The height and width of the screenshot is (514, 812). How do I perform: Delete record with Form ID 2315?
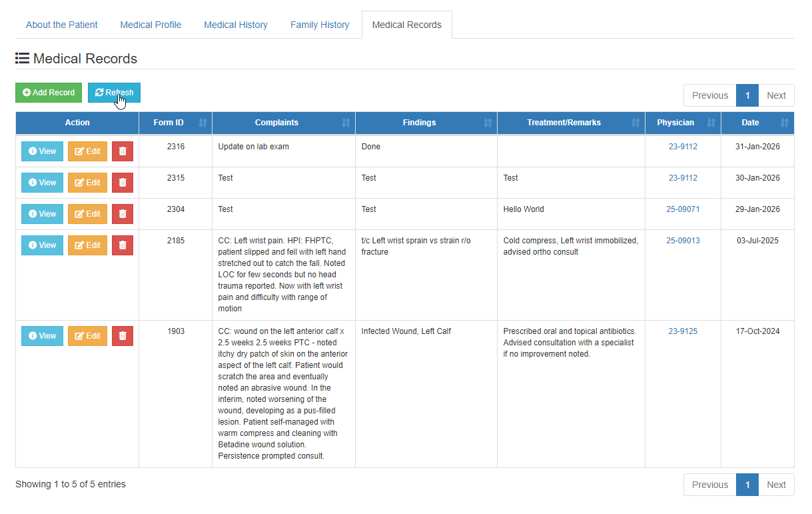[123, 183]
